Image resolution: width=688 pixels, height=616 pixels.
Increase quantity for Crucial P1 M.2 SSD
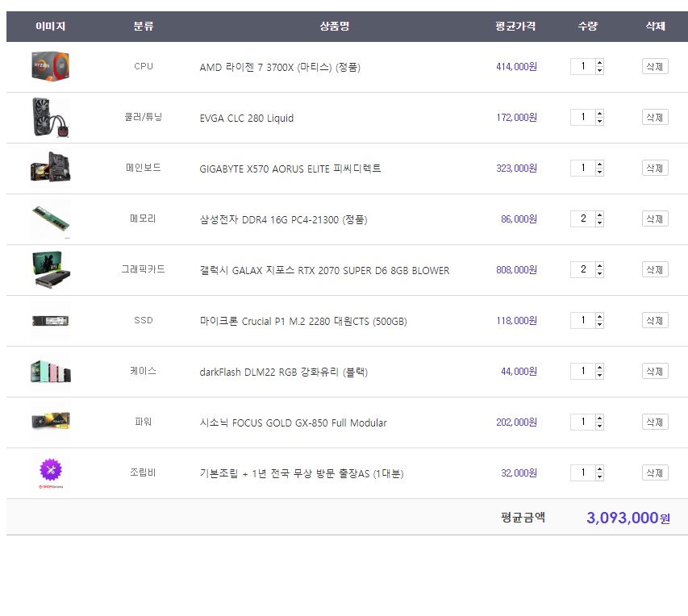[x=599, y=316]
